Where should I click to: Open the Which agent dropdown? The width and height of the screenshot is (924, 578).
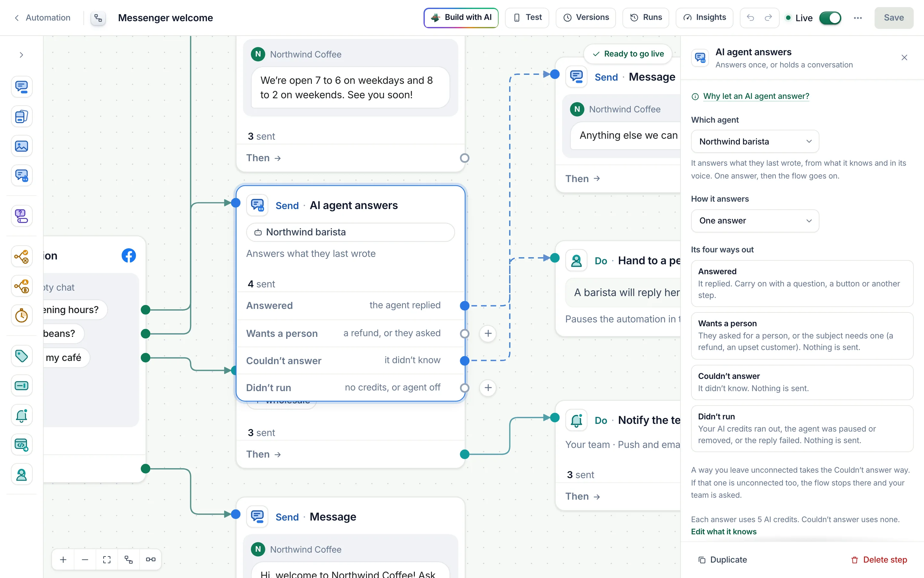[x=755, y=141]
